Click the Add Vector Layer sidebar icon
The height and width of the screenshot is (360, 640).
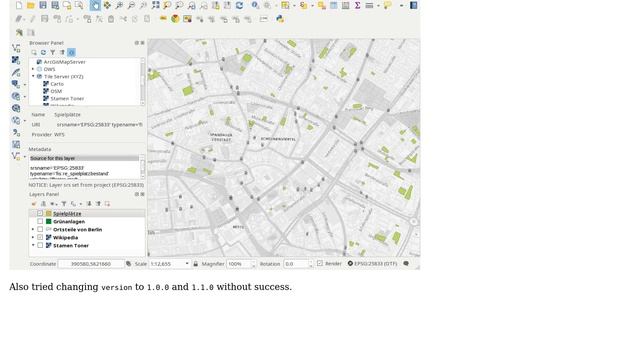(16, 48)
